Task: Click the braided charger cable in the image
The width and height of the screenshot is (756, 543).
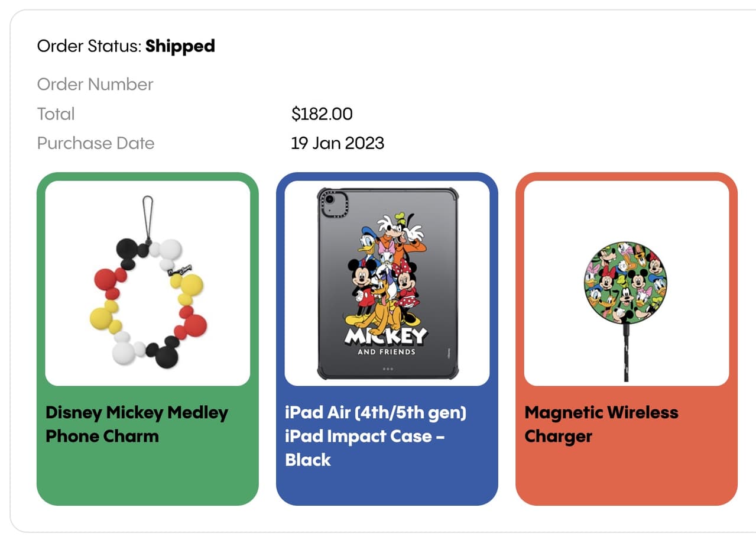Action: click(626, 352)
